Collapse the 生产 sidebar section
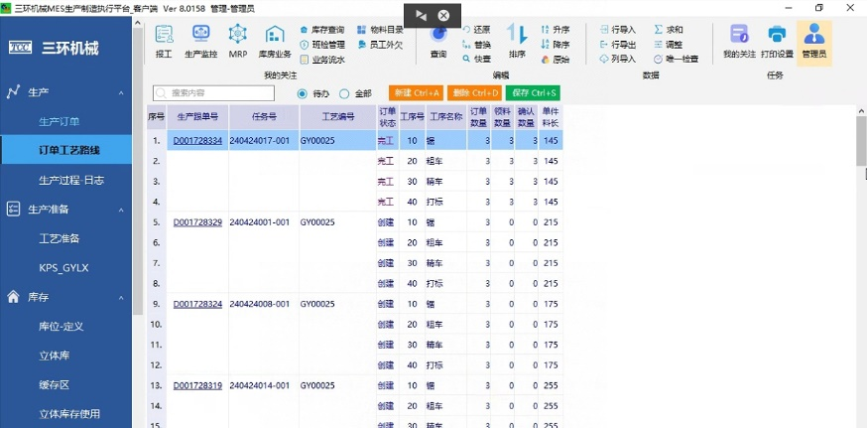 (121, 92)
